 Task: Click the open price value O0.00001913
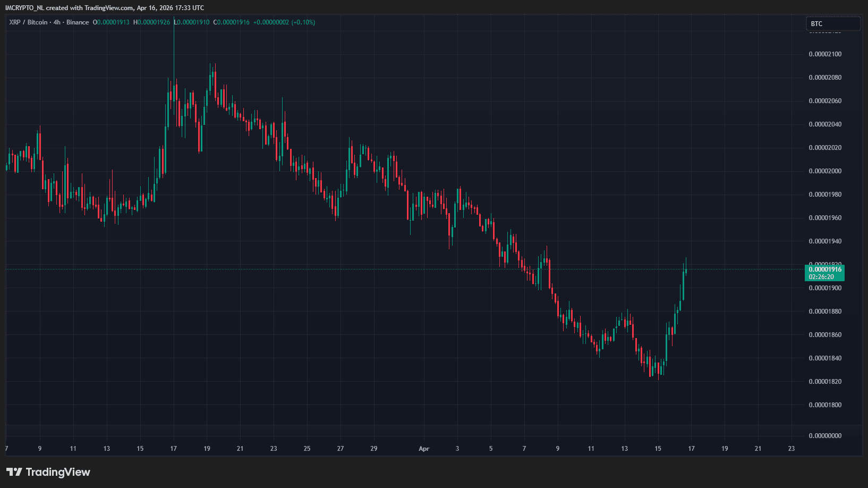tap(110, 22)
